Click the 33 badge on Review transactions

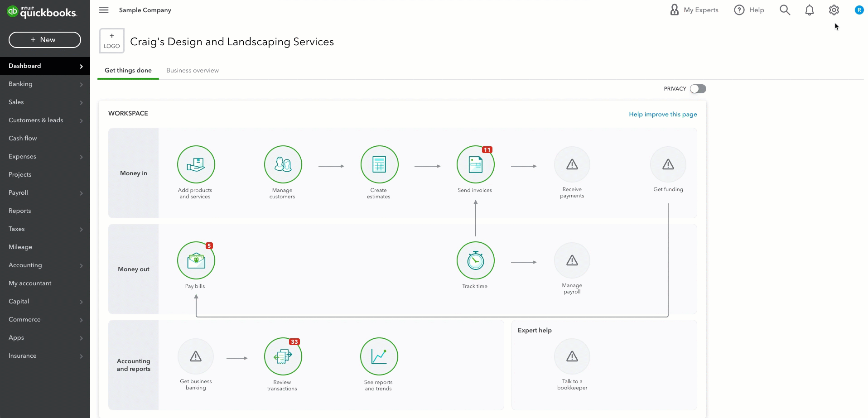(x=294, y=342)
